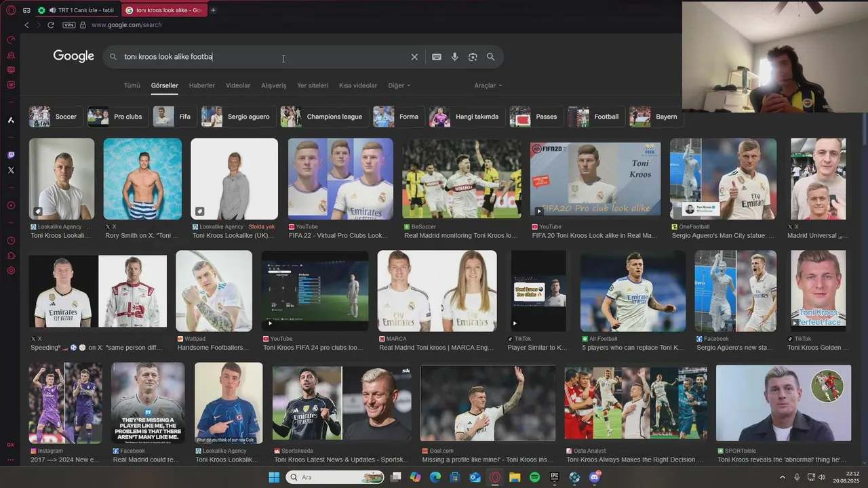Open Settings gear icon in sidebar
Image resolution: width=868 pixels, height=488 pixels.
point(11,270)
